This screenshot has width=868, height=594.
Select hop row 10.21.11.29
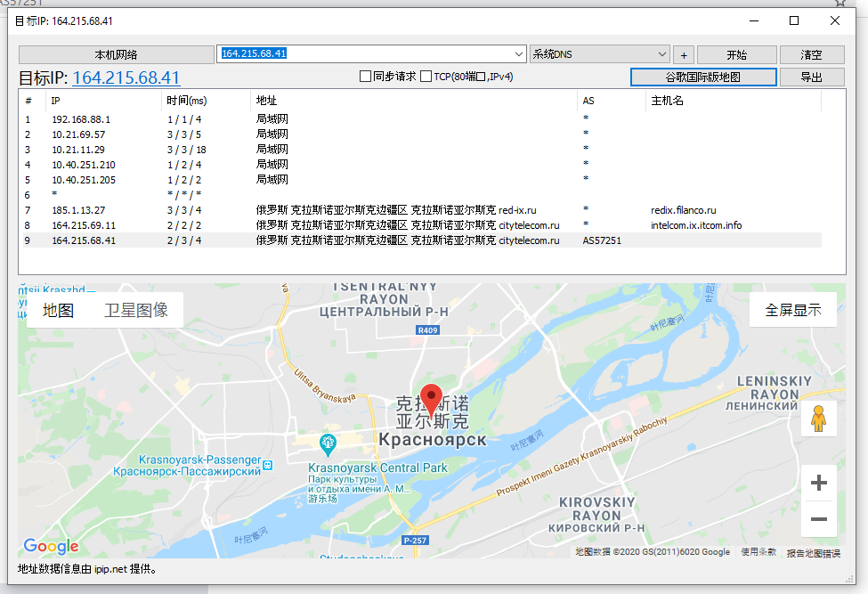pyautogui.click(x=421, y=150)
